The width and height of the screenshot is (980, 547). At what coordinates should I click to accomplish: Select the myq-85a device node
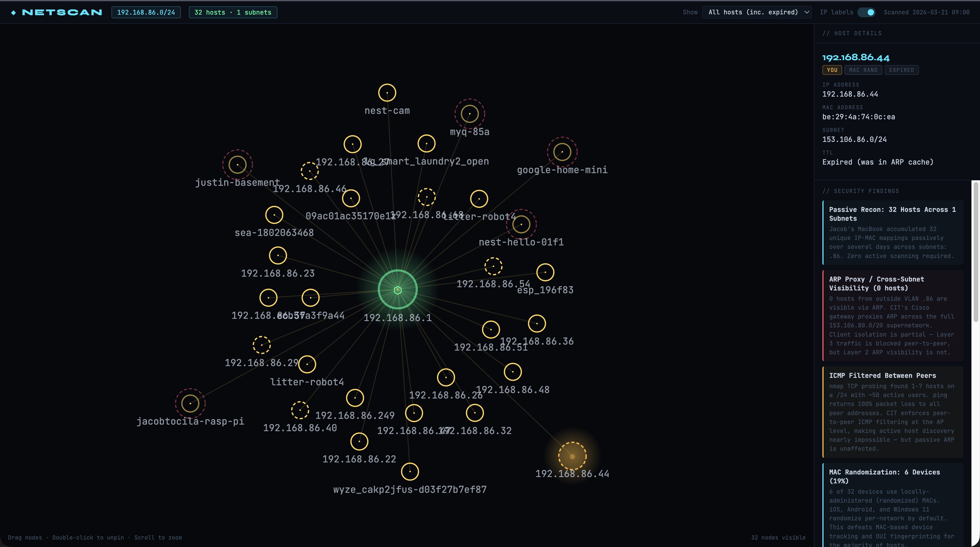point(469,114)
